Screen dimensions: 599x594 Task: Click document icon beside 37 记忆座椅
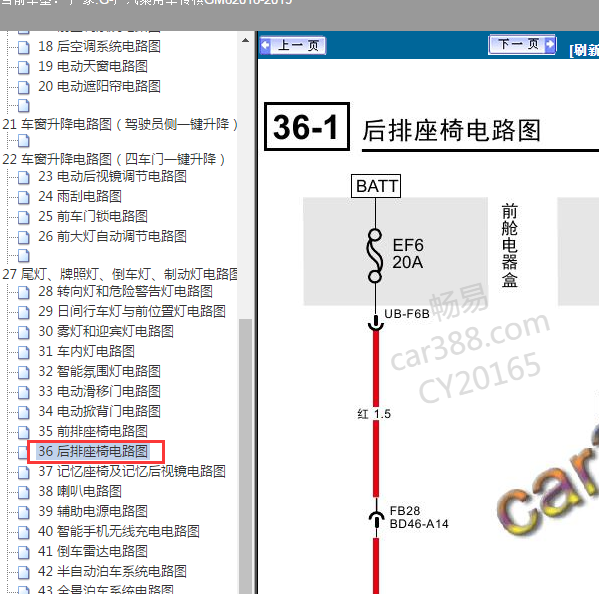(x=24, y=472)
